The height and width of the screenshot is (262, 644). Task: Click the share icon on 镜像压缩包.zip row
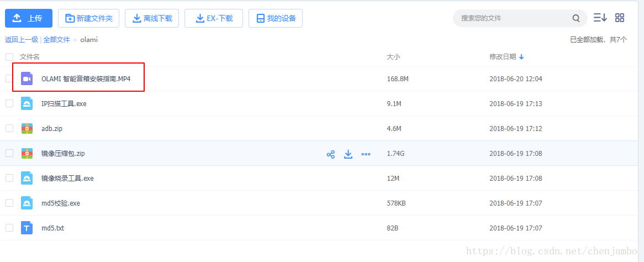(x=331, y=154)
